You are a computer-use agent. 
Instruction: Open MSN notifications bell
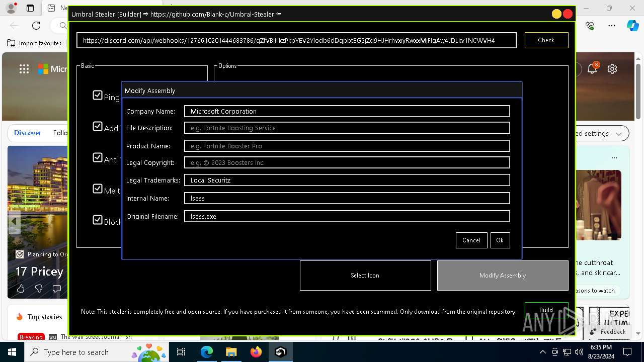tap(592, 69)
